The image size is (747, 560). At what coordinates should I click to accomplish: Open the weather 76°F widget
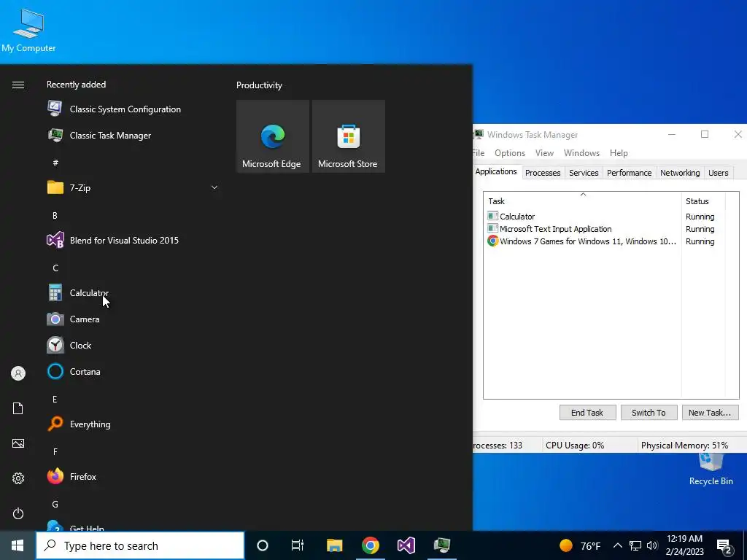[x=580, y=545]
